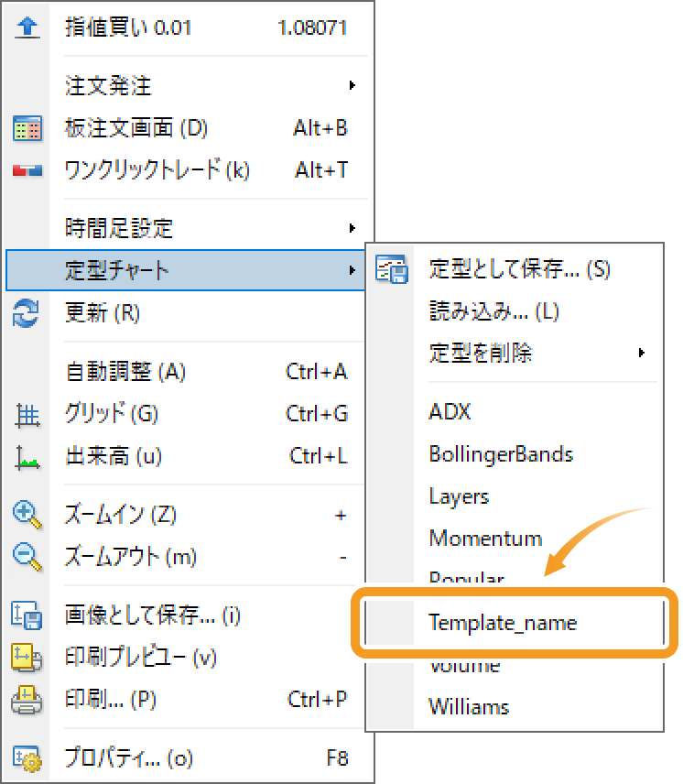Click the 1.08071 price value
Screen dimensions: 683x784
[313, 28]
